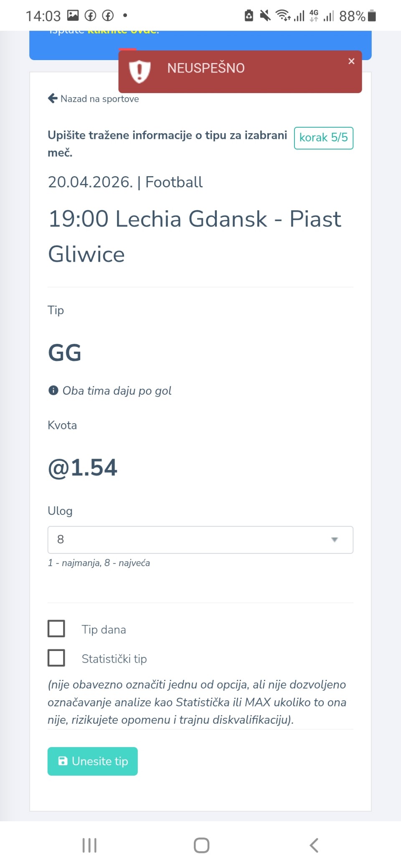The height and width of the screenshot is (868, 401).
Task: Tap the save icon on Unesite tip
Action: pos(63,761)
